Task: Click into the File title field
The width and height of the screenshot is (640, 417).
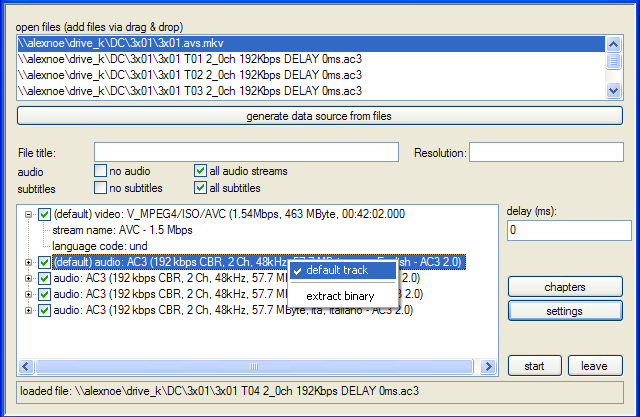Action: pyautogui.click(x=250, y=152)
